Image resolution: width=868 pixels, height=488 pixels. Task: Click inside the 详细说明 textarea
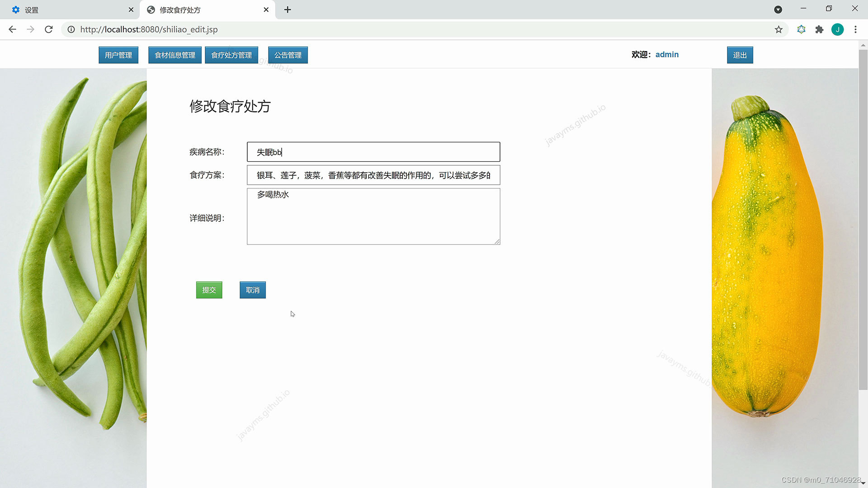click(x=373, y=216)
